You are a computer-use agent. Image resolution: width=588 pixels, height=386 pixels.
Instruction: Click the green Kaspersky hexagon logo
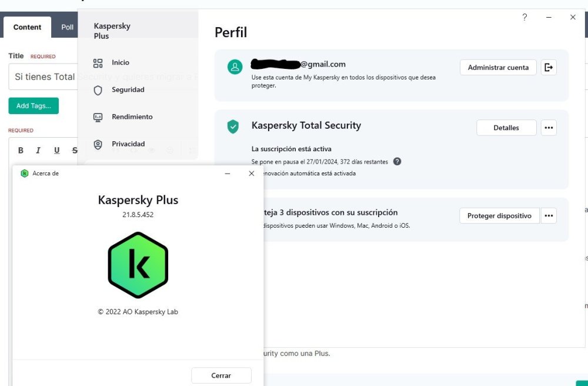coord(138,265)
